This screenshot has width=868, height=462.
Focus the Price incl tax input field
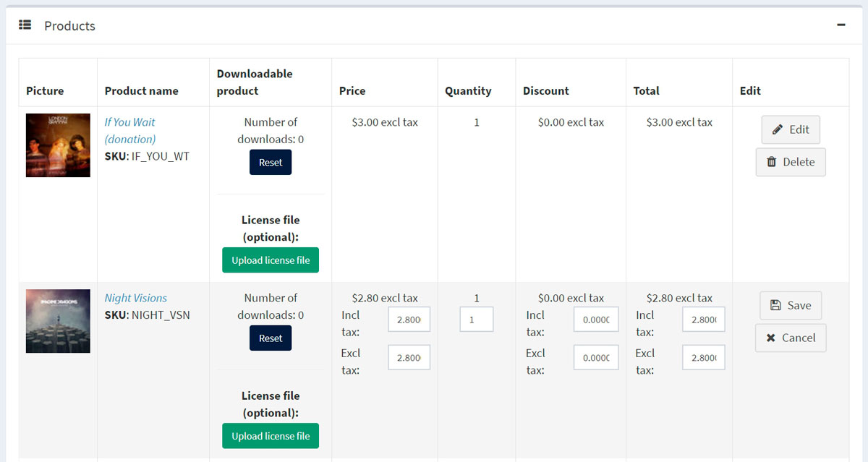409,320
